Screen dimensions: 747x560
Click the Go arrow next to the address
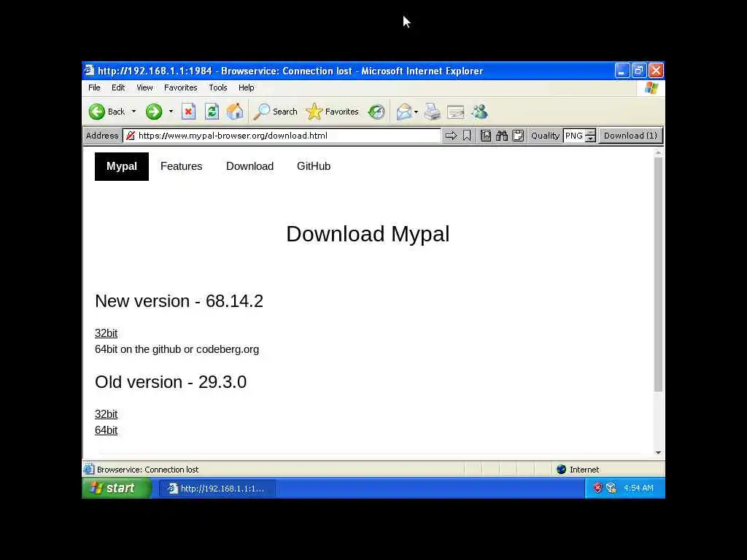click(451, 136)
